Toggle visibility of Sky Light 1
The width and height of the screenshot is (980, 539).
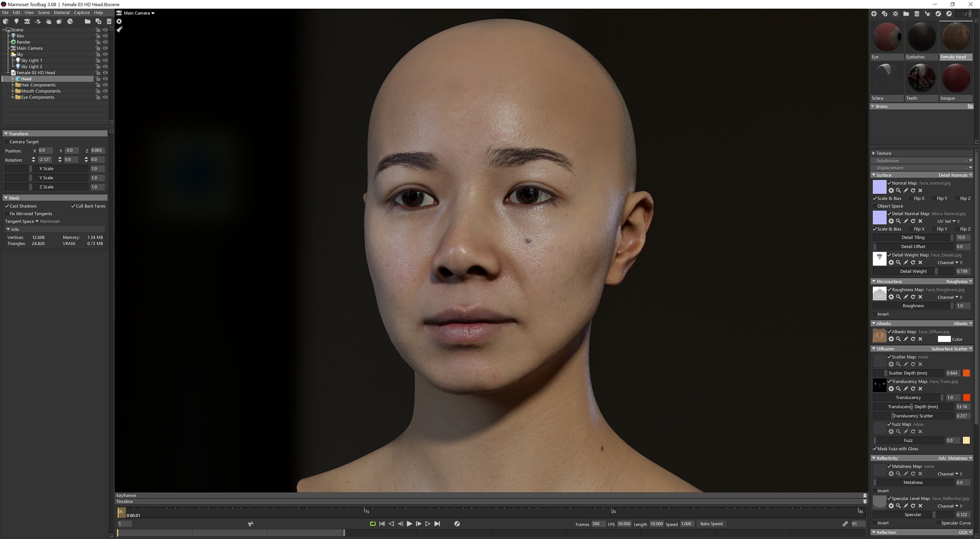(105, 60)
